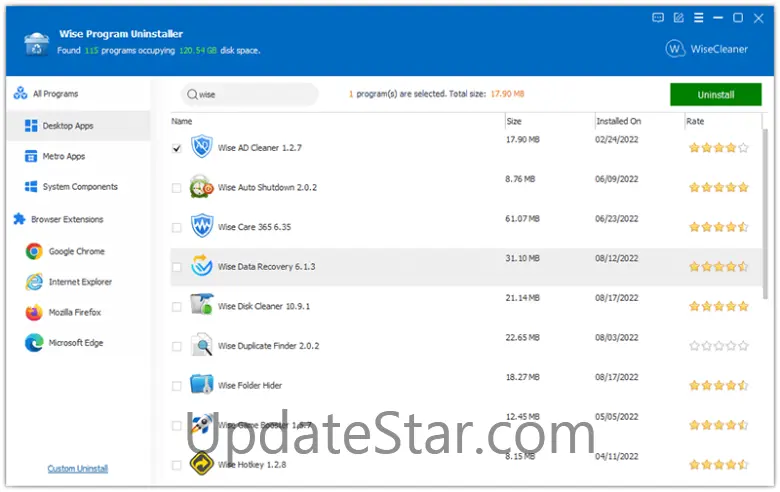Click the Wise Folder Hider icon
Screen dimensions: 780x492
[201, 384]
